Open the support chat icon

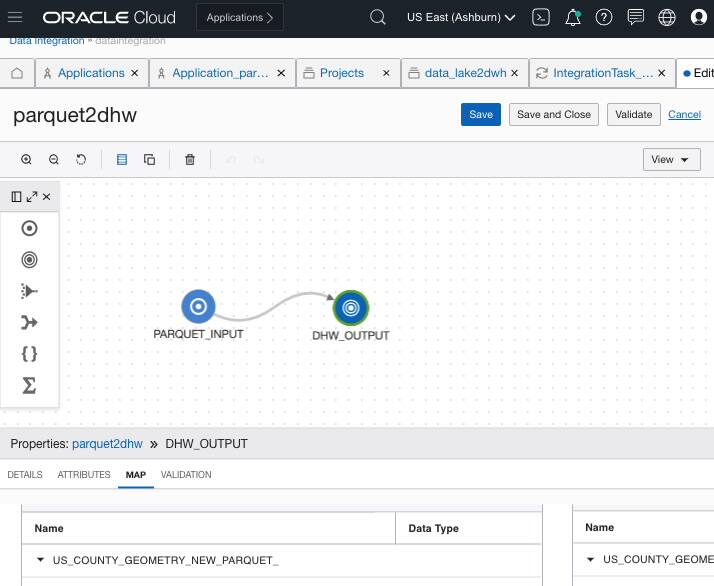point(635,17)
